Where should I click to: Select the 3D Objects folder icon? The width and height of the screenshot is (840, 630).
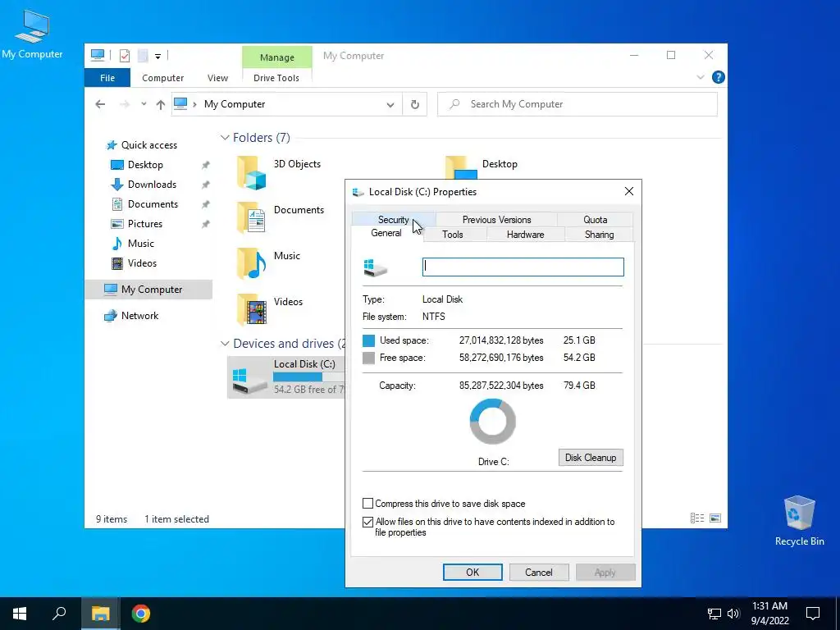pyautogui.click(x=251, y=172)
